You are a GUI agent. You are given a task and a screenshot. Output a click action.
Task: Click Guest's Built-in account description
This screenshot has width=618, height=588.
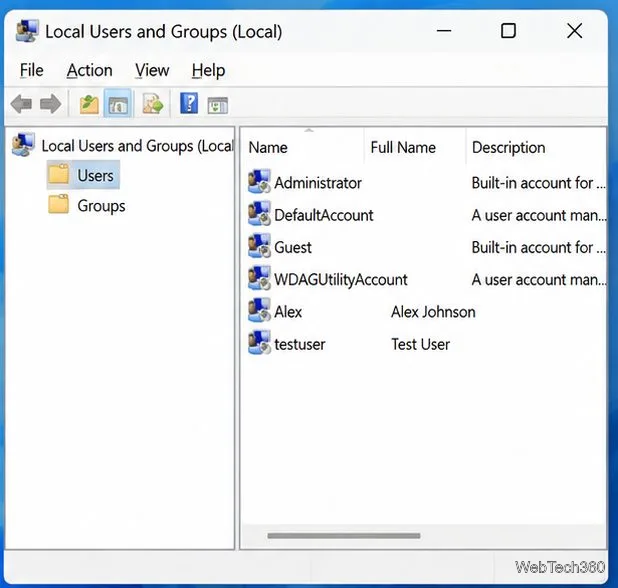(x=538, y=247)
